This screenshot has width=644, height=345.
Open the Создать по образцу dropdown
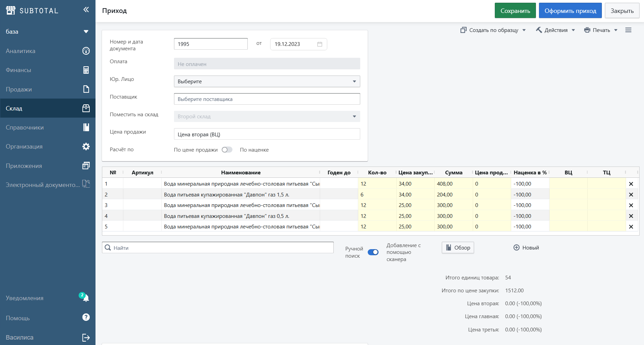493,30
